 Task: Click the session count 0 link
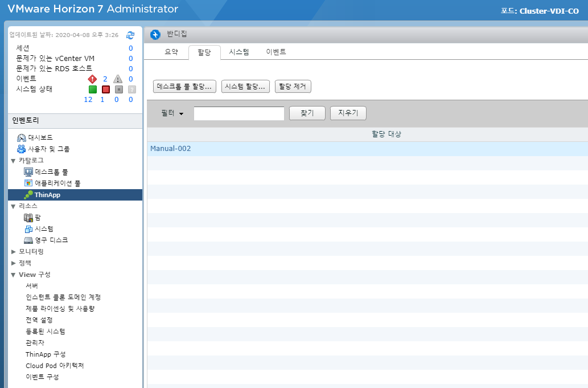tap(131, 48)
